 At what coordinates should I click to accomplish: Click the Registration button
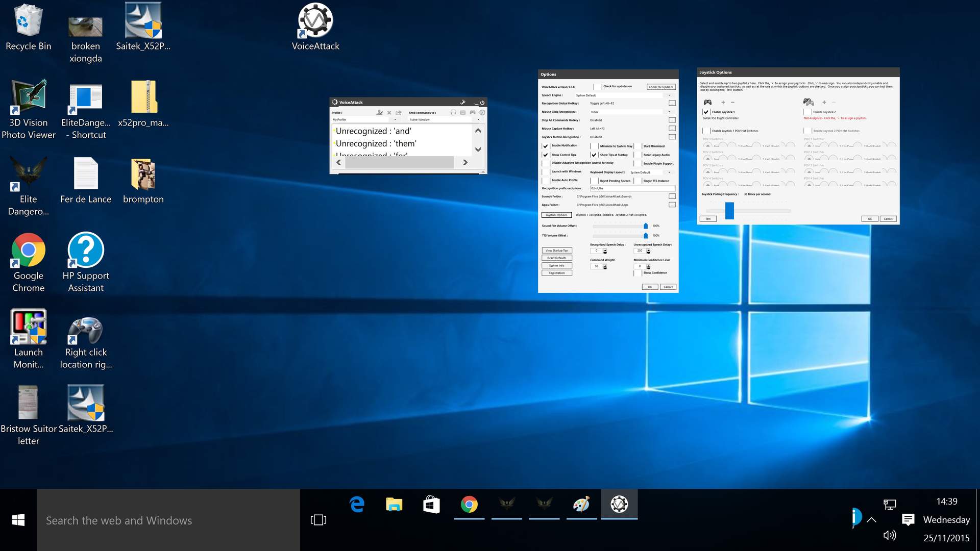point(557,273)
